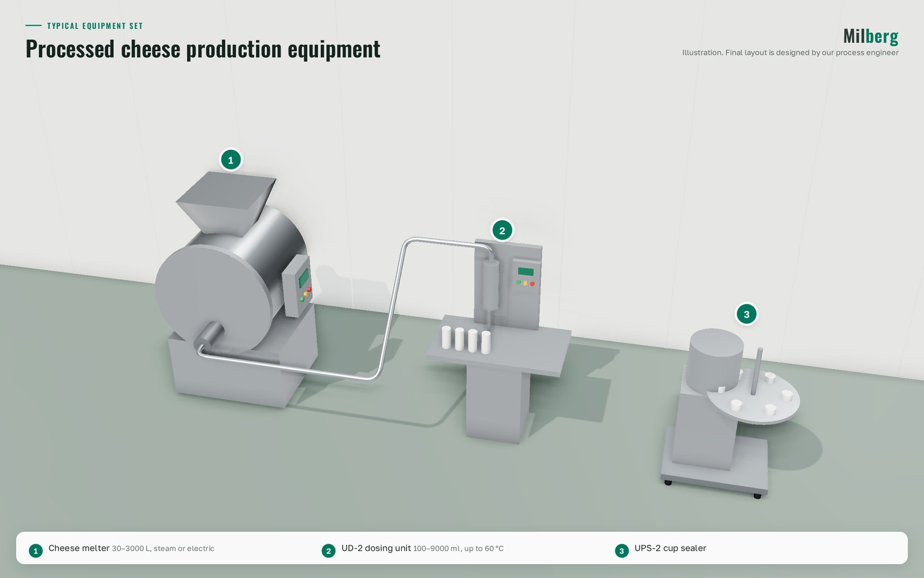Image resolution: width=924 pixels, height=578 pixels.
Task: Click the green display on the dosing unit panel
Action: click(x=526, y=272)
